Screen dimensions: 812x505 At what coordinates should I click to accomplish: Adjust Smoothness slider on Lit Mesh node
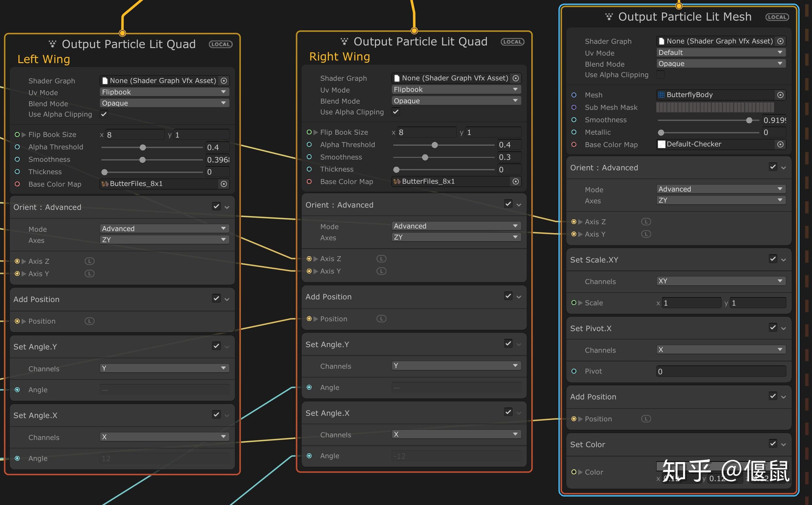(x=749, y=120)
